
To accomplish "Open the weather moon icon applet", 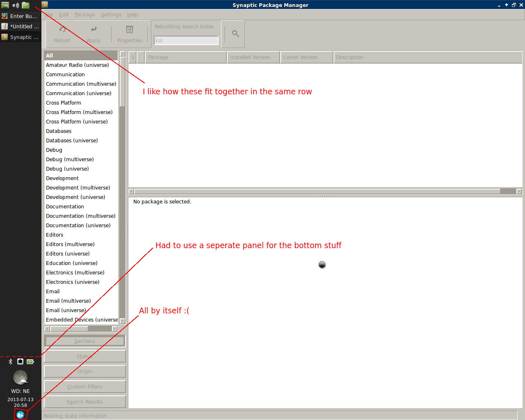I will [x=21, y=377].
